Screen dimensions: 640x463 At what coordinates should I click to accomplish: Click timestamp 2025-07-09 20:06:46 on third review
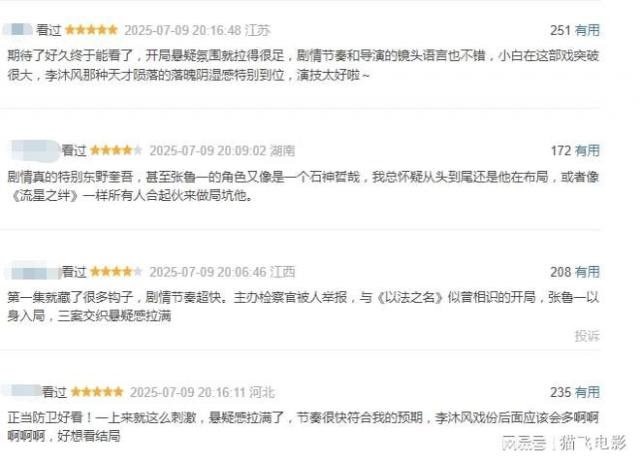208,272
